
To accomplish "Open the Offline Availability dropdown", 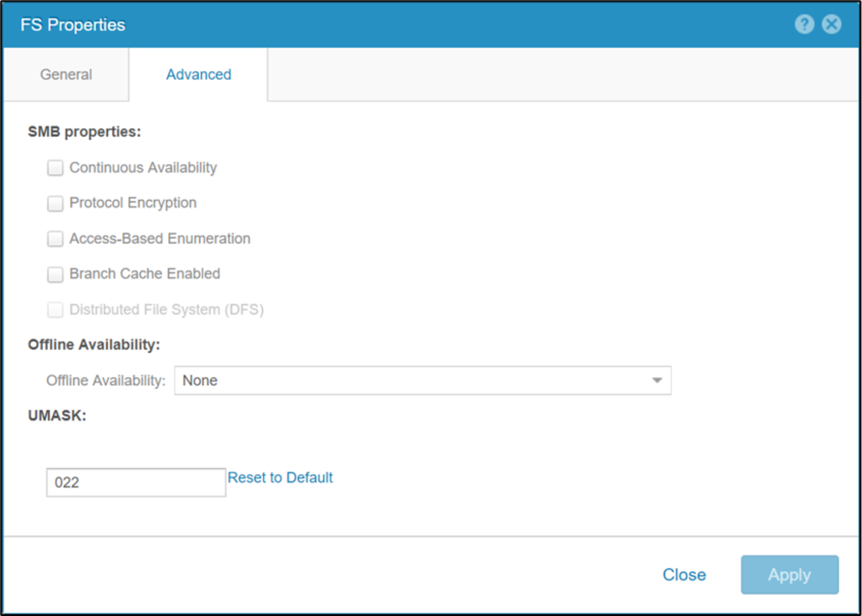I will [422, 381].
